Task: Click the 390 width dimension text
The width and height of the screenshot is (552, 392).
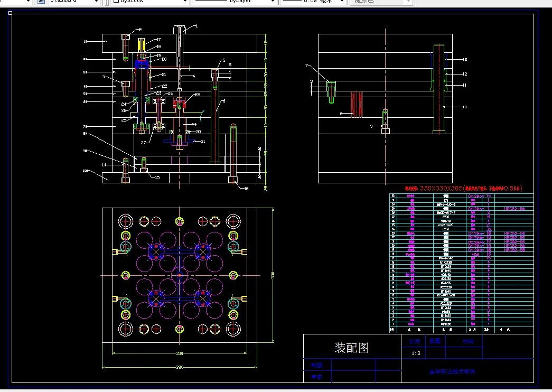Action: tap(180, 367)
